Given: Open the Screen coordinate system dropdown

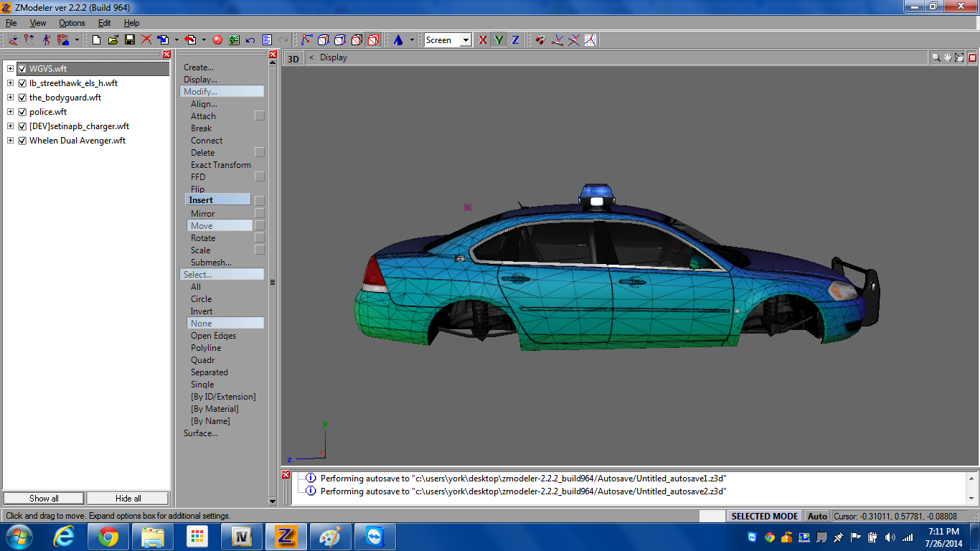Looking at the screenshot, I should (x=466, y=40).
